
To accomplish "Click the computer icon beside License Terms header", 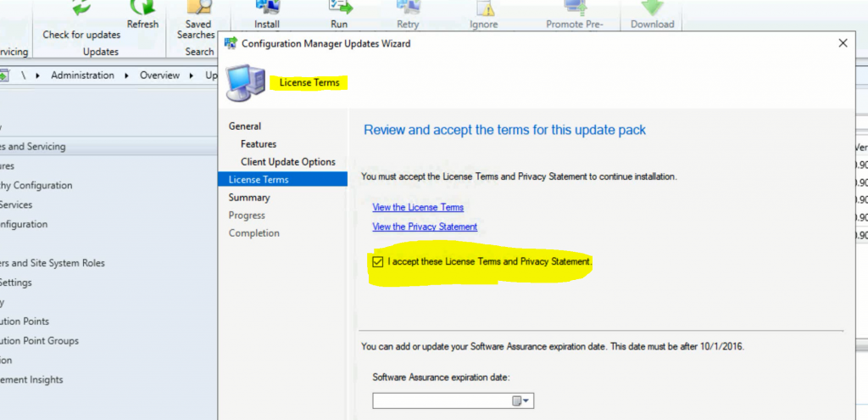I will [245, 83].
